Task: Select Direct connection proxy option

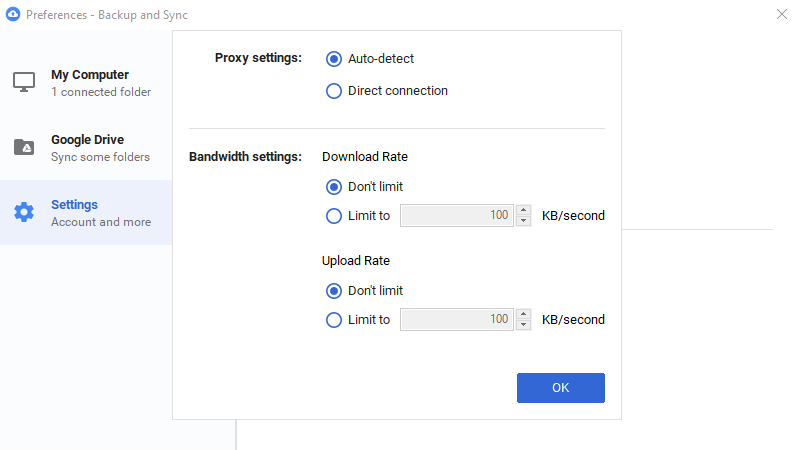Action: click(334, 91)
